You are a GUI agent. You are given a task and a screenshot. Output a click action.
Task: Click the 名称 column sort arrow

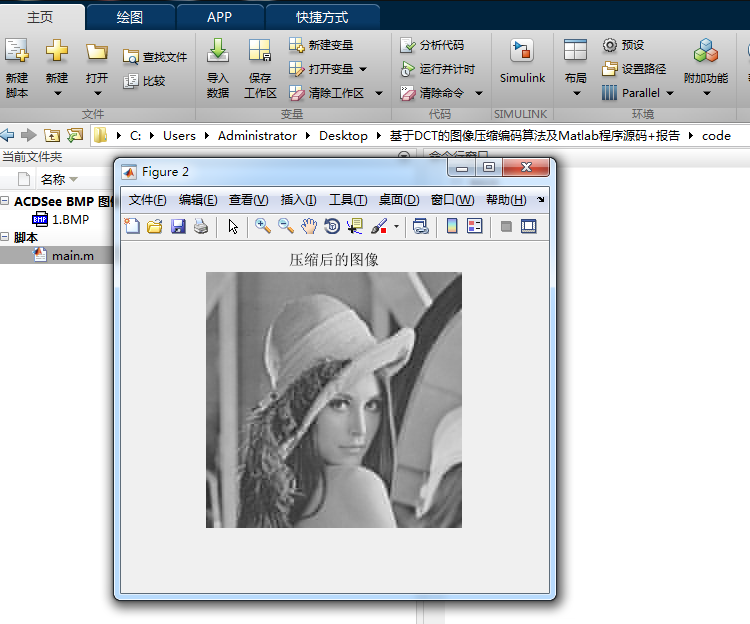[73, 179]
